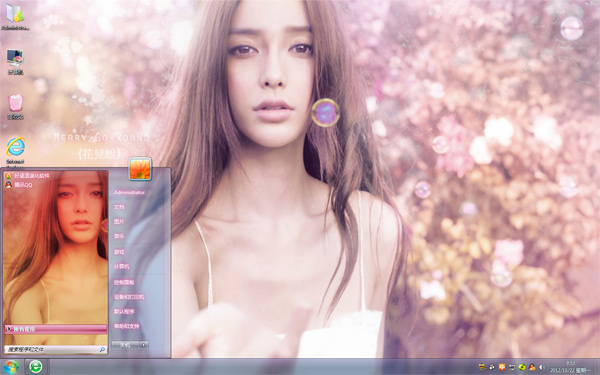Select the Internet Explorer desktop icon
600x375 pixels.
pos(15,151)
